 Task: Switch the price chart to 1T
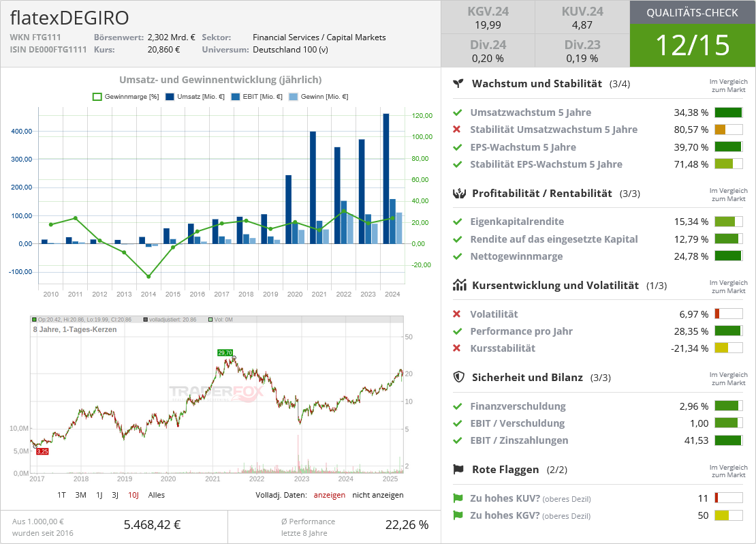(x=61, y=495)
